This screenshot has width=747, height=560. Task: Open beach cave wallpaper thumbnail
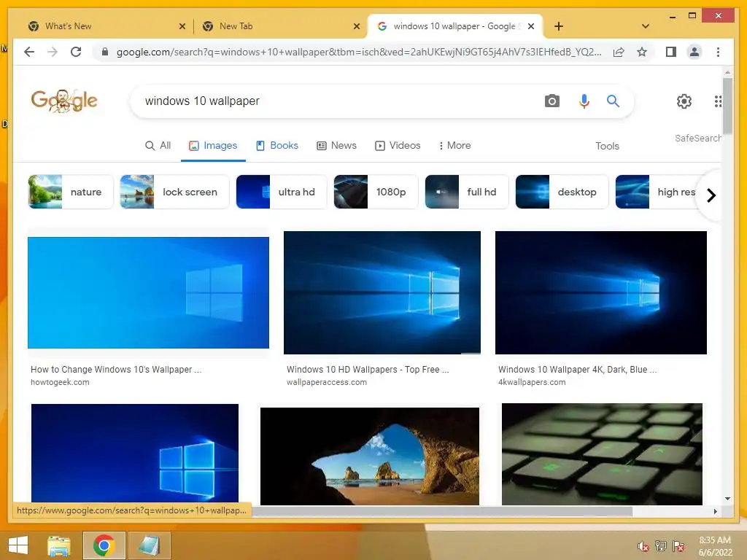click(x=370, y=456)
